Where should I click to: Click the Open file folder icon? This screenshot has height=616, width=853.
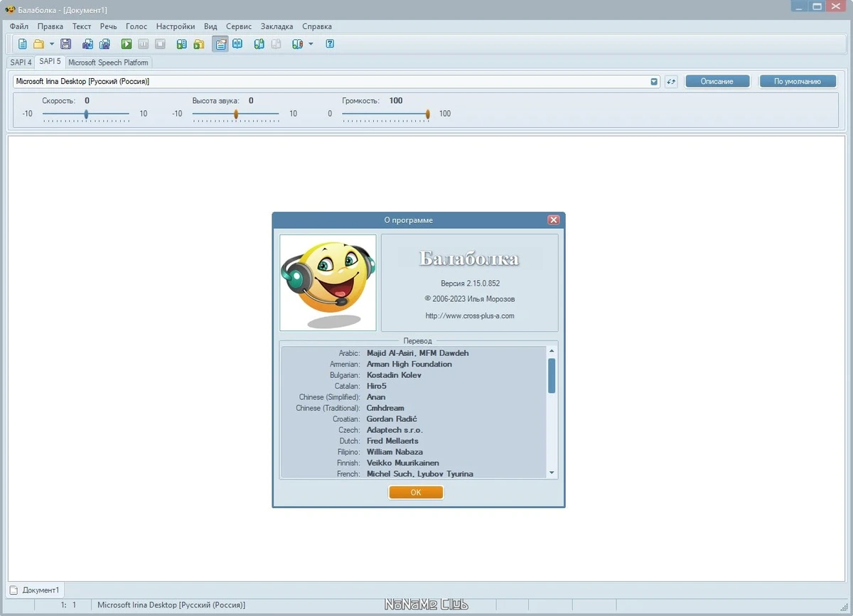(x=39, y=44)
